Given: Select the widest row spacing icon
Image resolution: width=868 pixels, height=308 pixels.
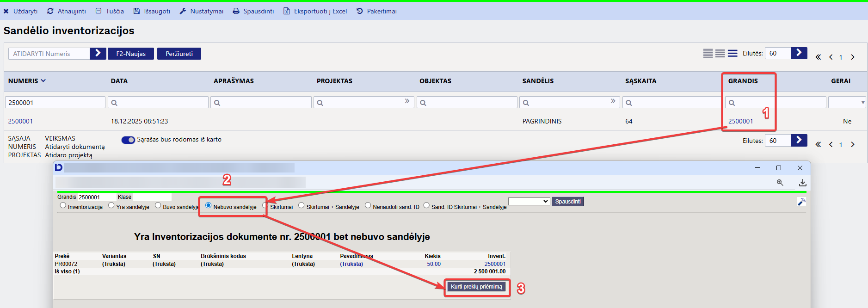Looking at the screenshot, I should (x=733, y=54).
